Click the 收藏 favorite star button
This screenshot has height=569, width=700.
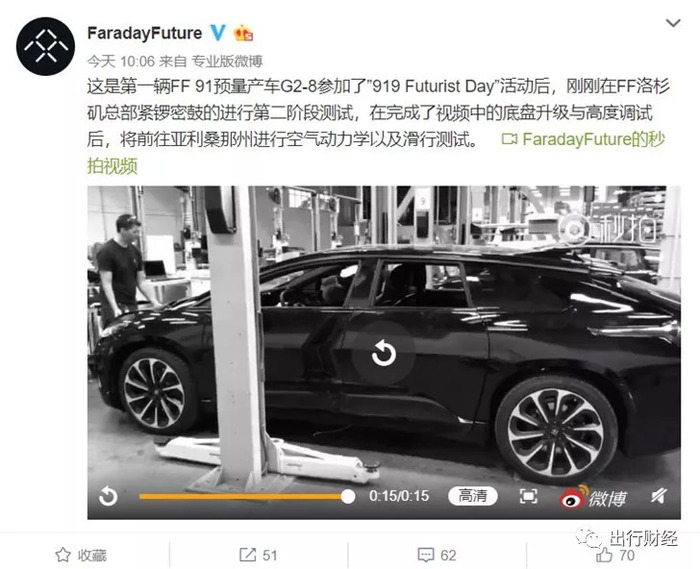pos(81,555)
